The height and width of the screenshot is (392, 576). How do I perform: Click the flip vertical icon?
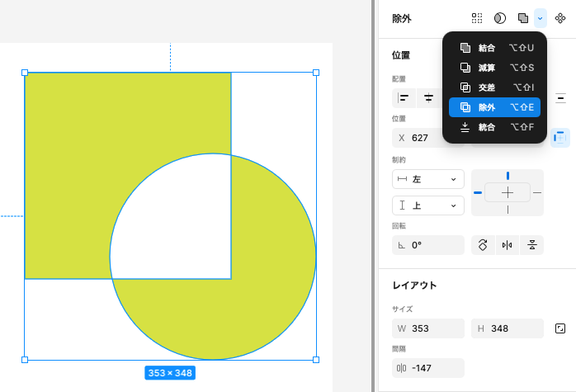(x=532, y=245)
